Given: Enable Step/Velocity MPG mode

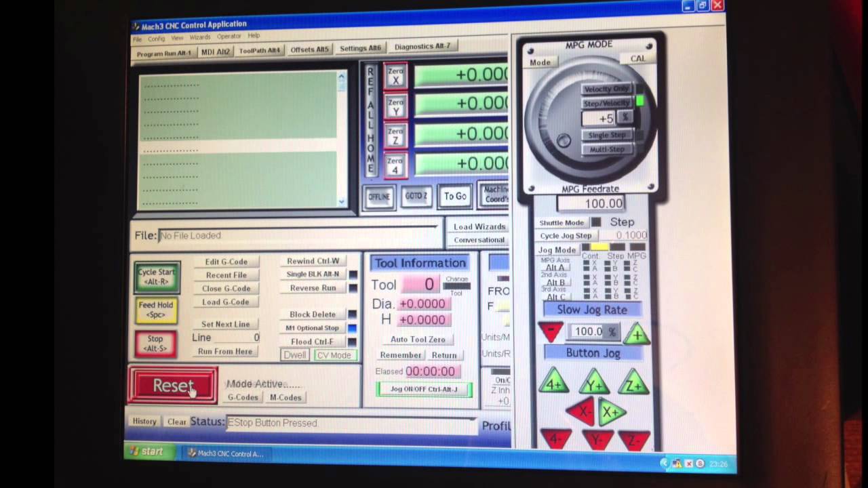Looking at the screenshot, I should 607,103.
